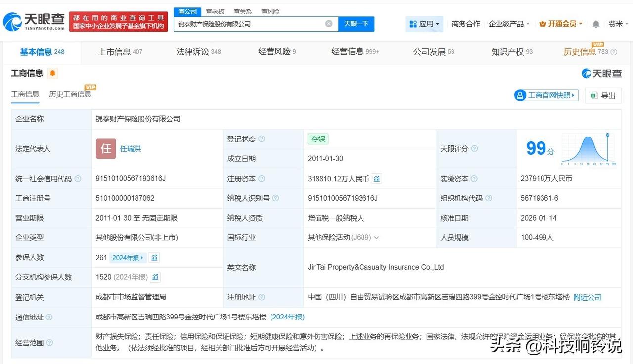Open chart icon beside 318810.12万人民币
This screenshot has width=633, height=364.
(x=377, y=179)
